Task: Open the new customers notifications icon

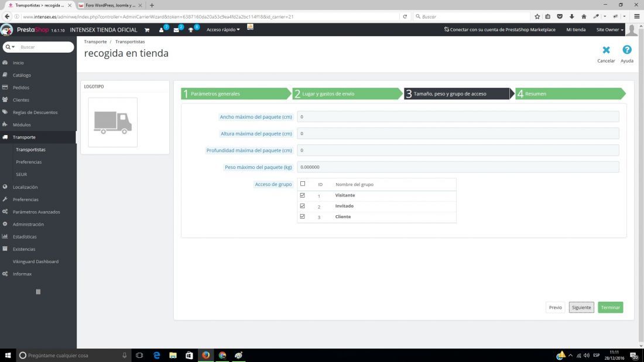Action: (162, 30)
